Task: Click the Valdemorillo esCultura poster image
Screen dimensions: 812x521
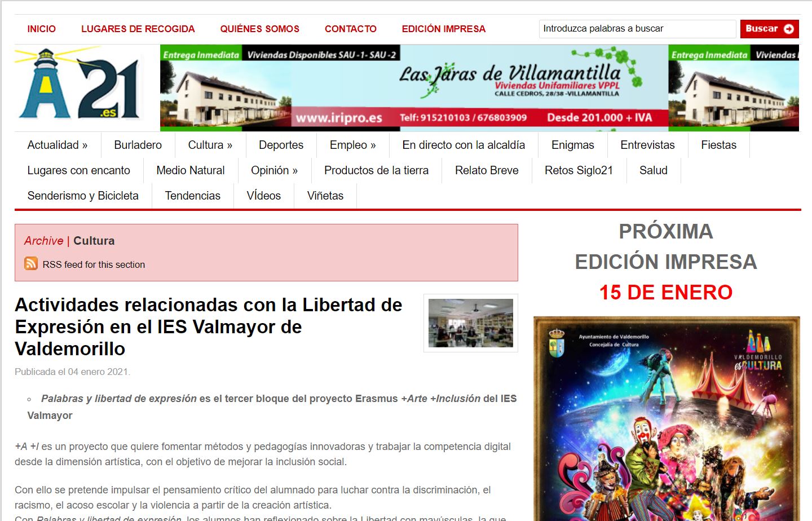Action: [667, 417]
